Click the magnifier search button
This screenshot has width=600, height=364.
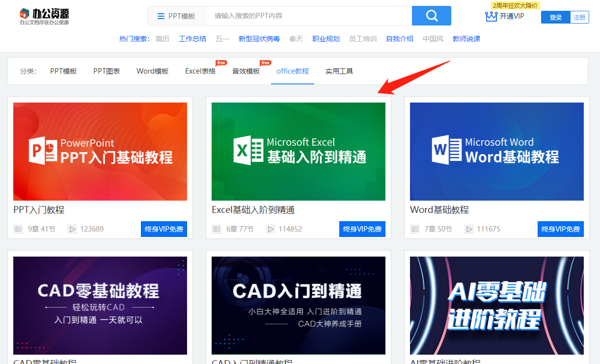[x=432, y=16]
